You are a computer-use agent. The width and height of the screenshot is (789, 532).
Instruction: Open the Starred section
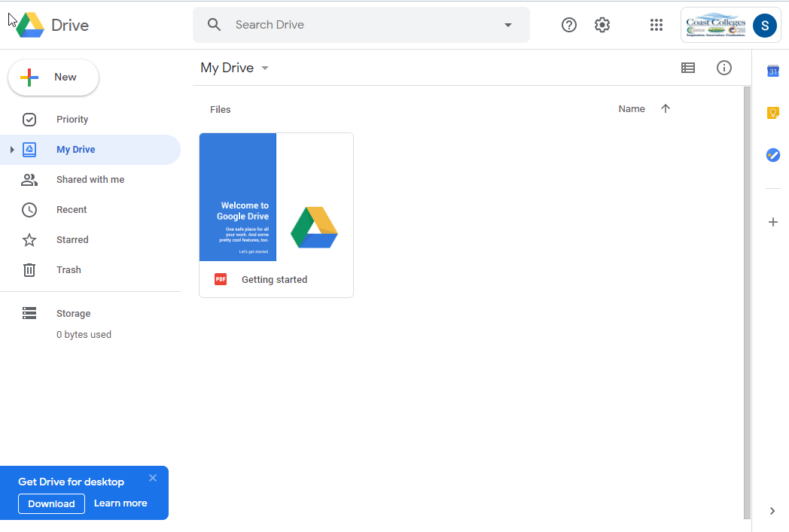point(72,240)
